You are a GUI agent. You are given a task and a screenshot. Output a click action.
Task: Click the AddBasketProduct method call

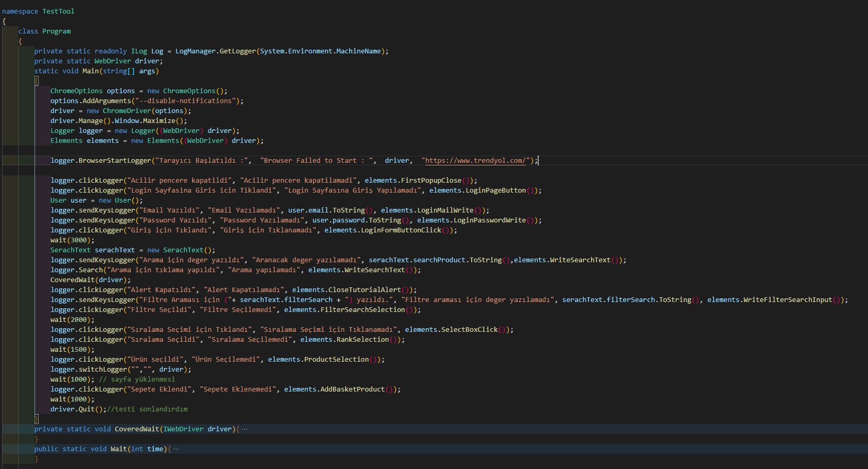[352, 389]
